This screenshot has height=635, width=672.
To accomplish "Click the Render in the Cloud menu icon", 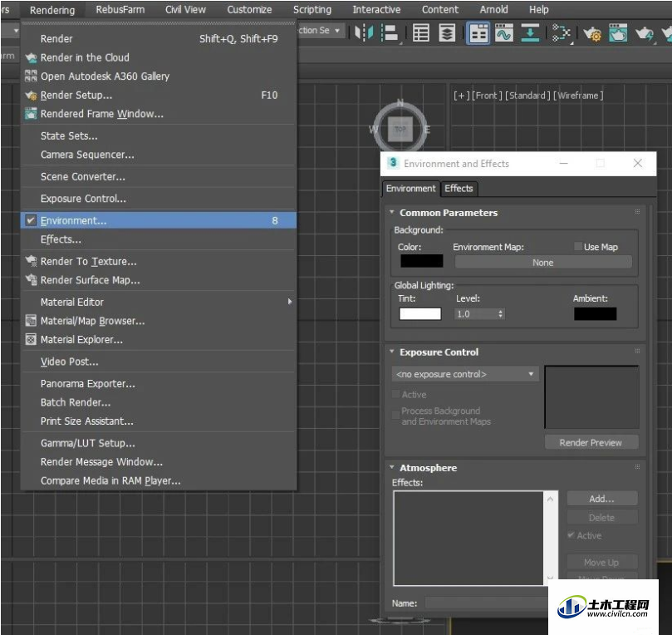I will (31, 57).
